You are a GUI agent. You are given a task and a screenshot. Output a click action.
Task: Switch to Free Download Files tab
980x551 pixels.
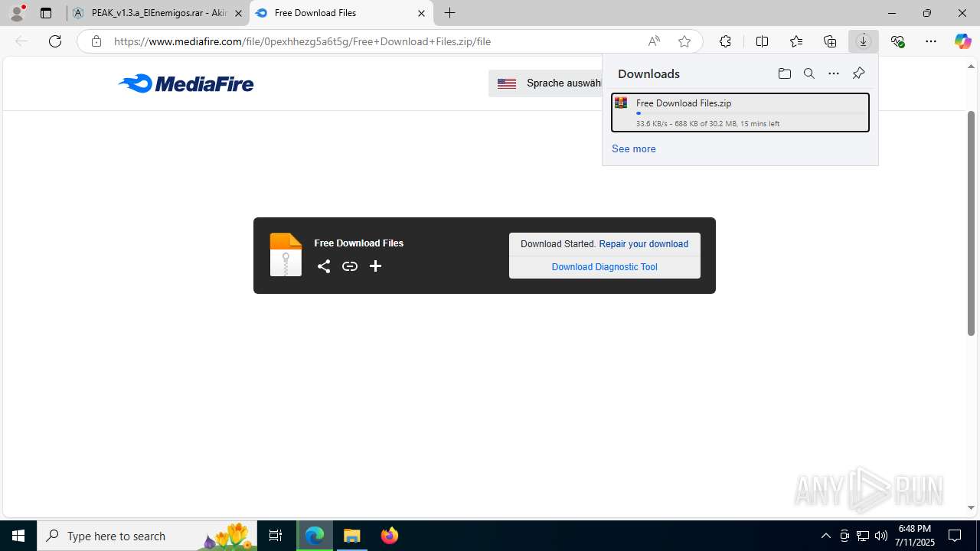tap(341, 13)
